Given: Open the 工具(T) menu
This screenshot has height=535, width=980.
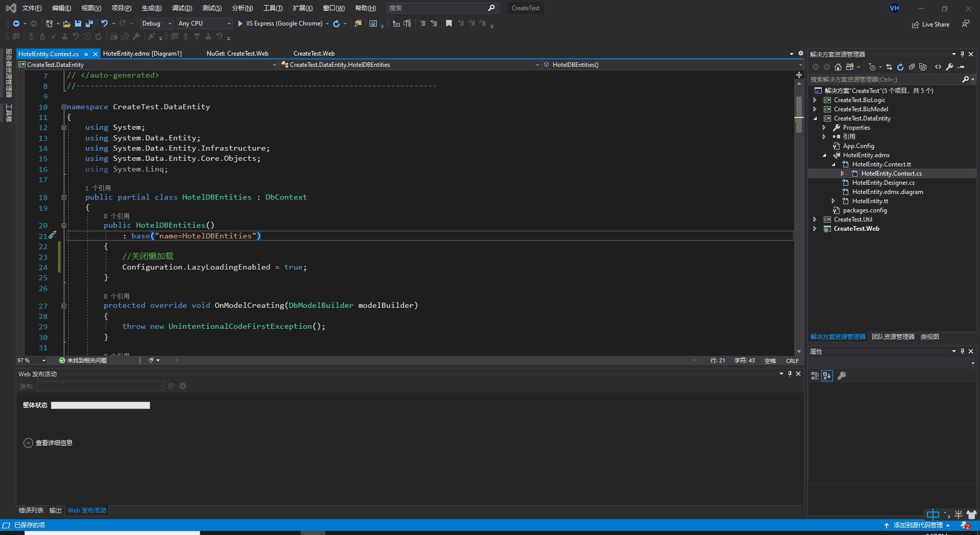Looking at the screenshot, I should [273, 8].
